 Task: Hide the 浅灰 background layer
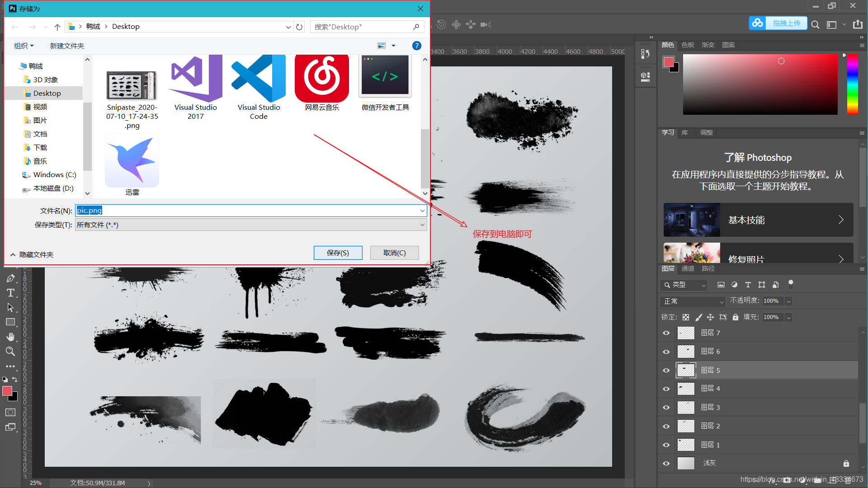click(x=666, y=463)
